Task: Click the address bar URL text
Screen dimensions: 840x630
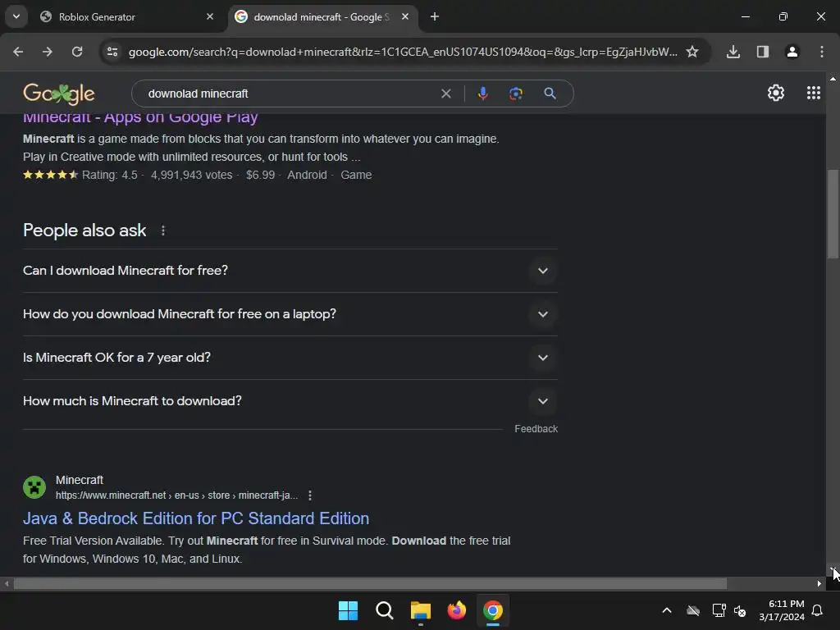Action: point(403,52)
